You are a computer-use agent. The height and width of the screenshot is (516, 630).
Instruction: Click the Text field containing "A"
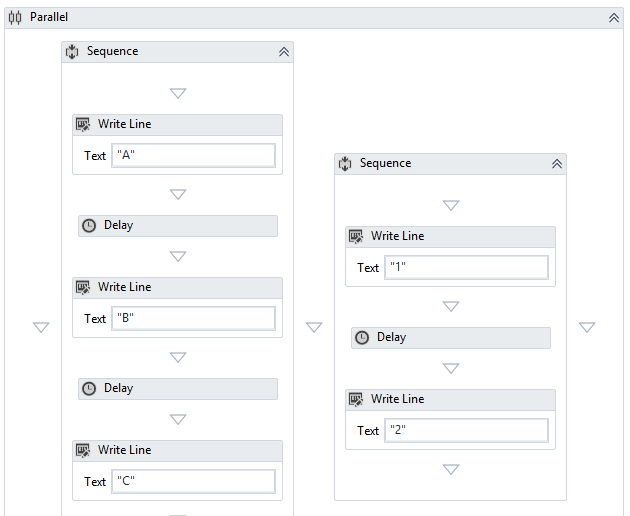pos(193,155)
